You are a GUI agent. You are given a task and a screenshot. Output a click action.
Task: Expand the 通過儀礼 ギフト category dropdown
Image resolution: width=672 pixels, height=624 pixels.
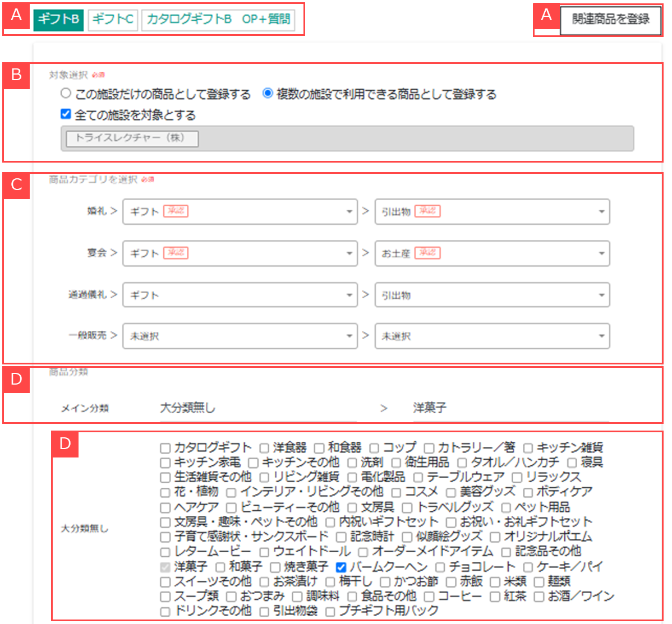pyautogui.click(x=240, y=295)
